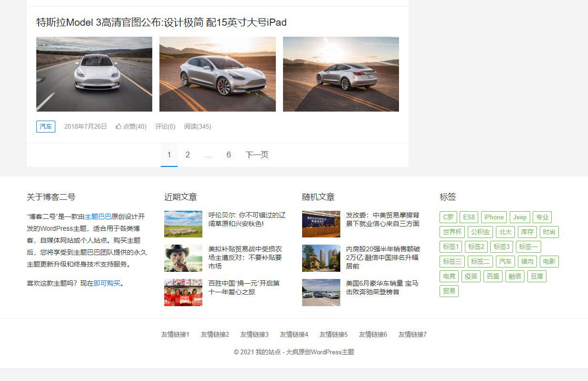Click 下一页 to view the next page
Screen dimensions: 588x381
257,154
